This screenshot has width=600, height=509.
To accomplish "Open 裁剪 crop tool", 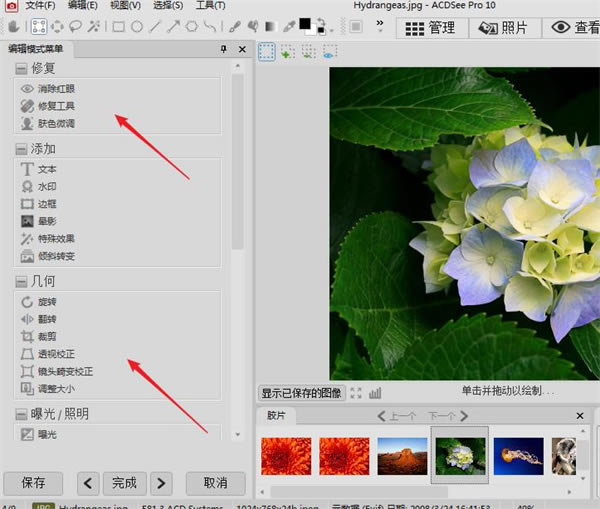I will coord(38,336).
